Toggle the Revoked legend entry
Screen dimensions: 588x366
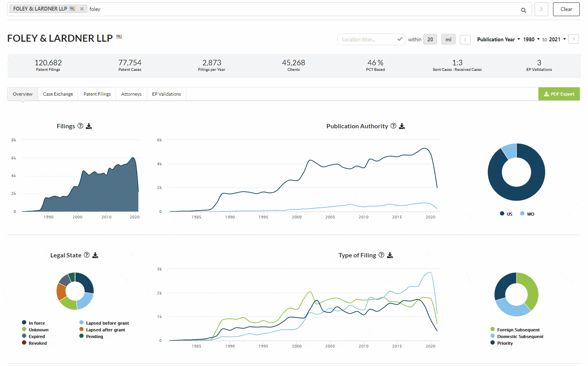point(34,343)
